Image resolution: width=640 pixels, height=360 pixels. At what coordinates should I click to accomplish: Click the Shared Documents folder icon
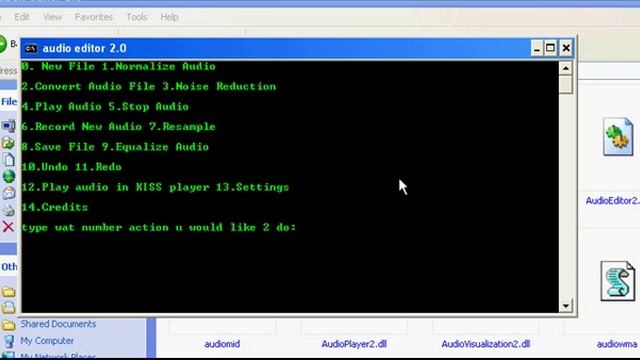tap(8, 325)
